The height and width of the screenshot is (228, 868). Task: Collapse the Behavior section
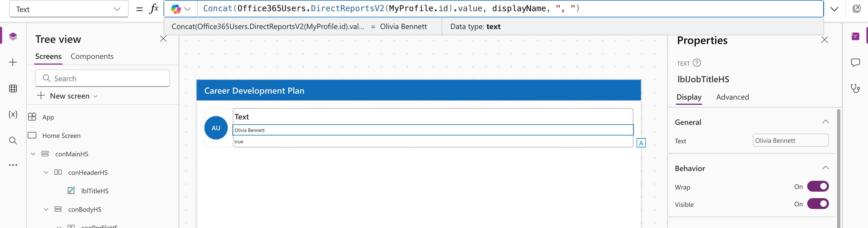tap(825, 168)
